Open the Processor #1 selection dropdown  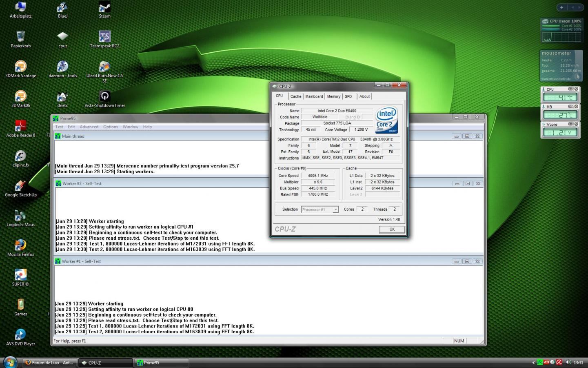point(320,210)
